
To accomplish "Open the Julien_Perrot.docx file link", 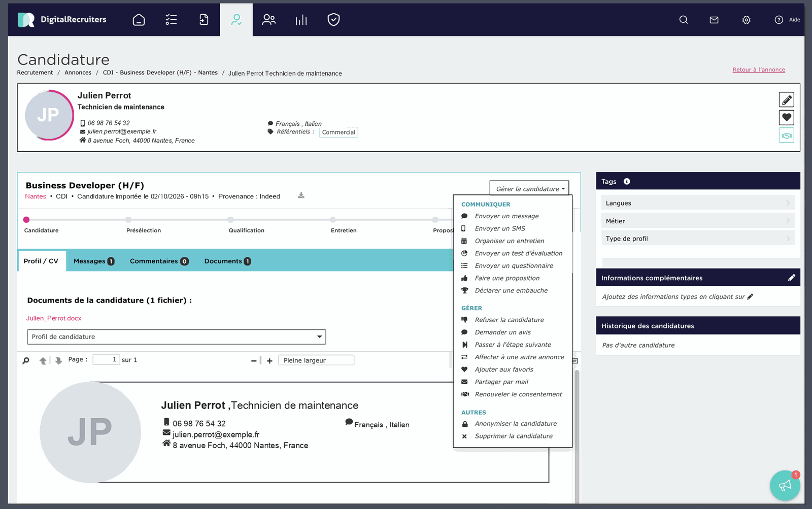I will 54,318.
